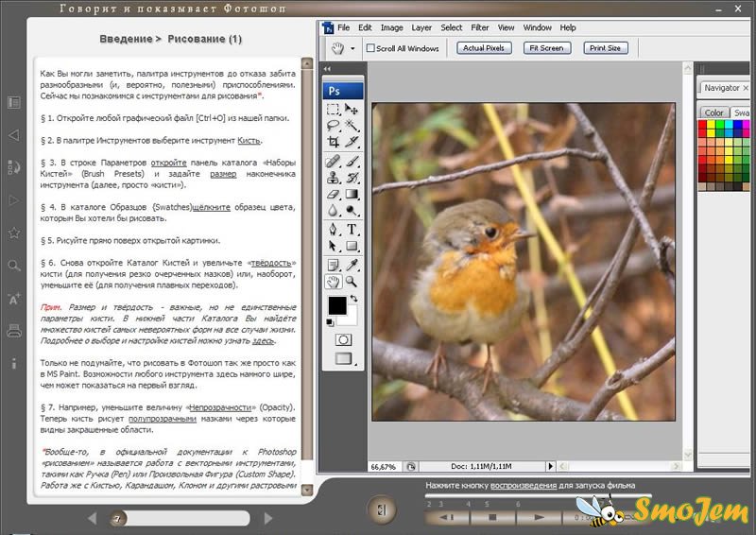This screenshot has width=756, height=535.
Task: Select the Crop tool
Action: point(333,142)
